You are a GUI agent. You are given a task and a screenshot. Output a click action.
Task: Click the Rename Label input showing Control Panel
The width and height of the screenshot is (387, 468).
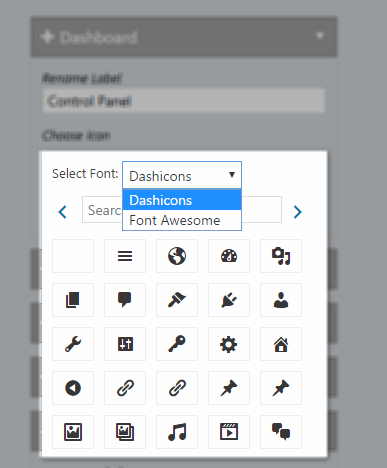click(x=184, y=101)
